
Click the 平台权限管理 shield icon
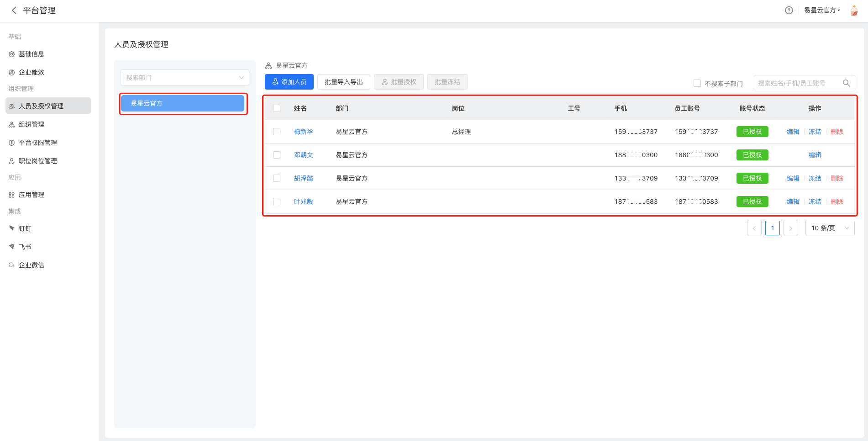[12, 143]
